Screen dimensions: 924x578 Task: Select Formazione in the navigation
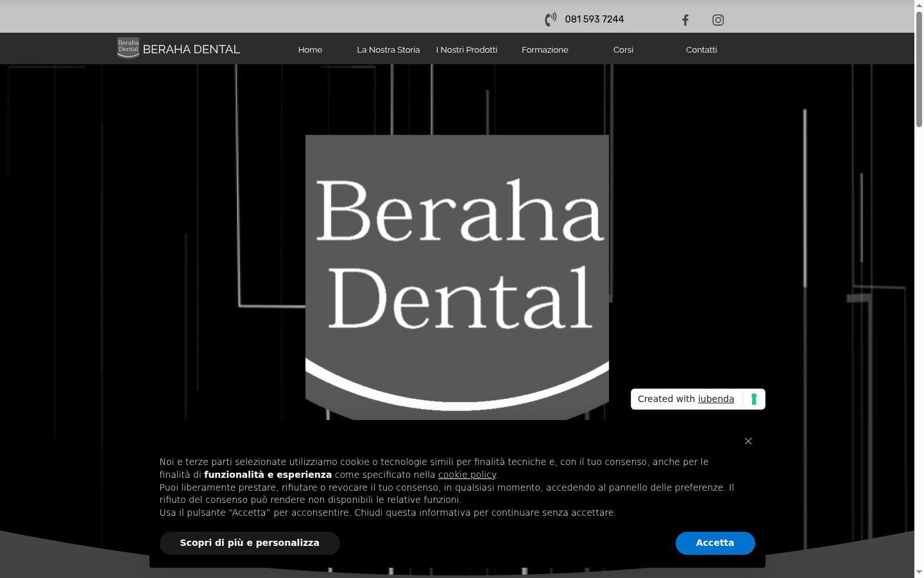pyautogui.click(x=545, y=49)
